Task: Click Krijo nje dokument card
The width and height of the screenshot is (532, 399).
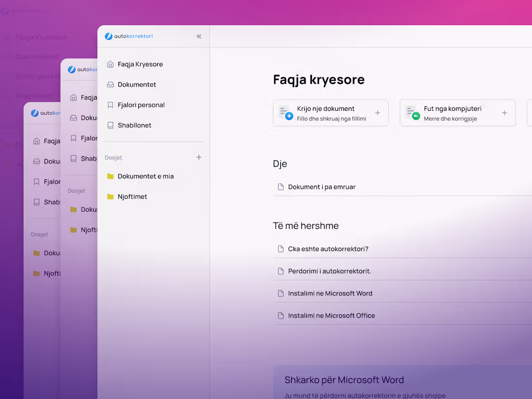Action: [x=331, y=113]
